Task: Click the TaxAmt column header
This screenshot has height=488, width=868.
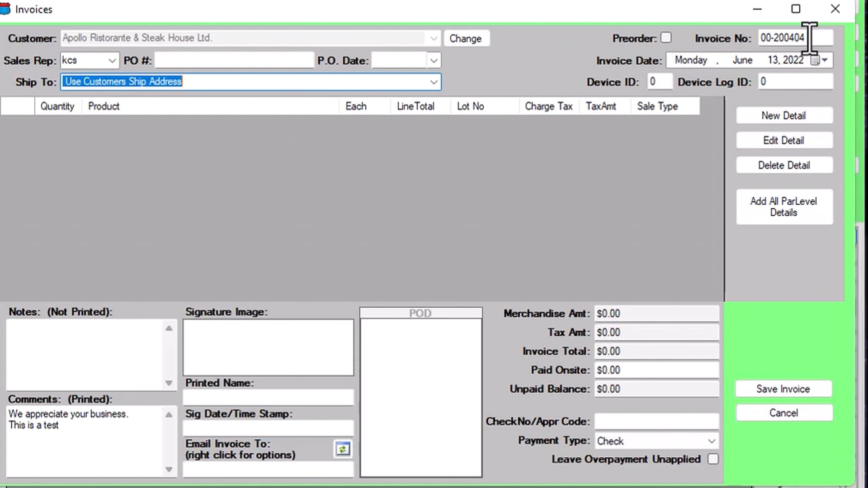Action: [605, 106]
